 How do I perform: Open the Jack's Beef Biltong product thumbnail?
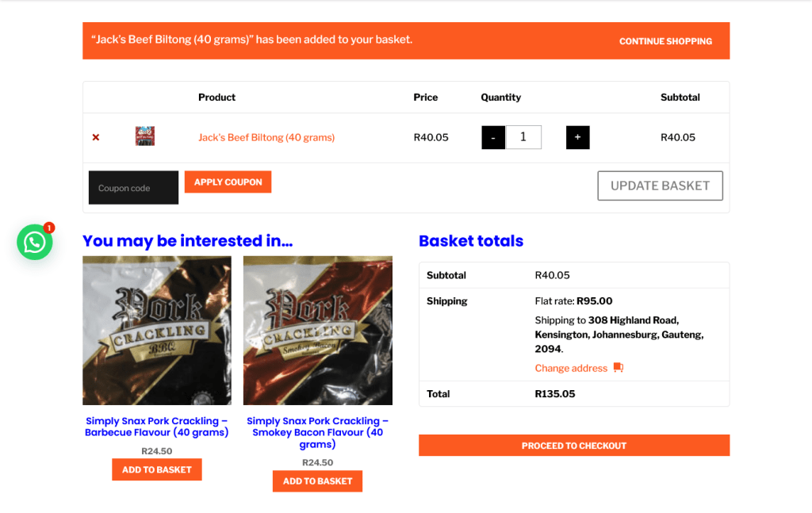click(145, 136)
